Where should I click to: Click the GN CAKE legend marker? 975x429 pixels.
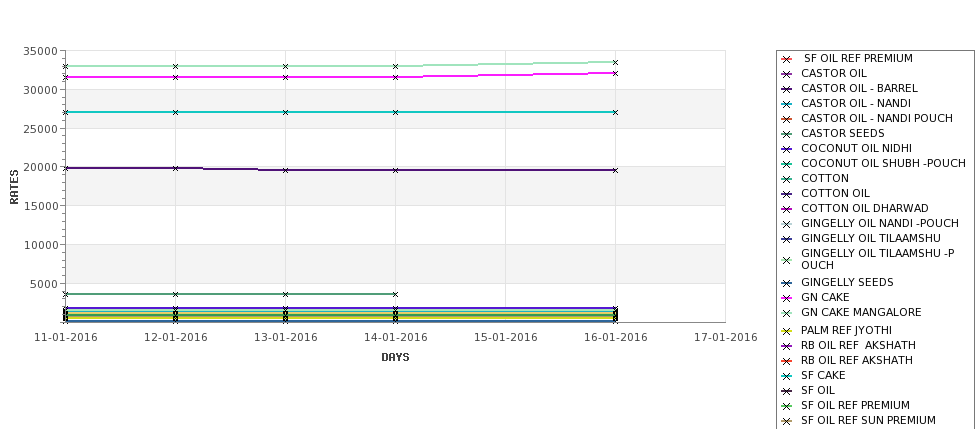(786, 298)
